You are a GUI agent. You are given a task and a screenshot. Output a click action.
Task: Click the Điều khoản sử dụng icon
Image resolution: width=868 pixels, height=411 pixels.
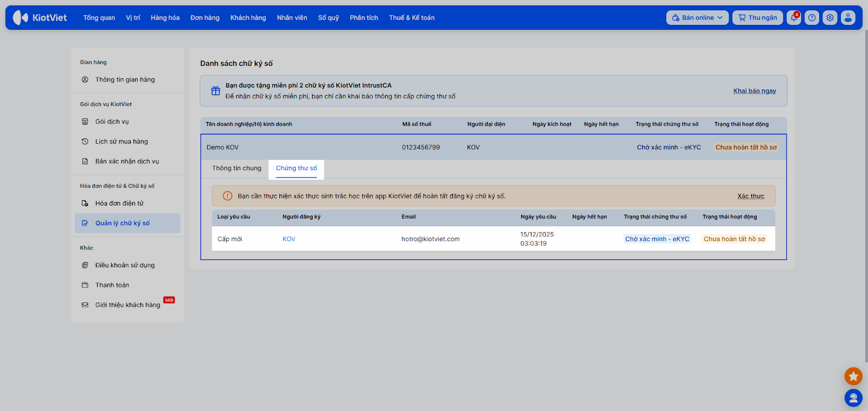[x=85, y=265]
